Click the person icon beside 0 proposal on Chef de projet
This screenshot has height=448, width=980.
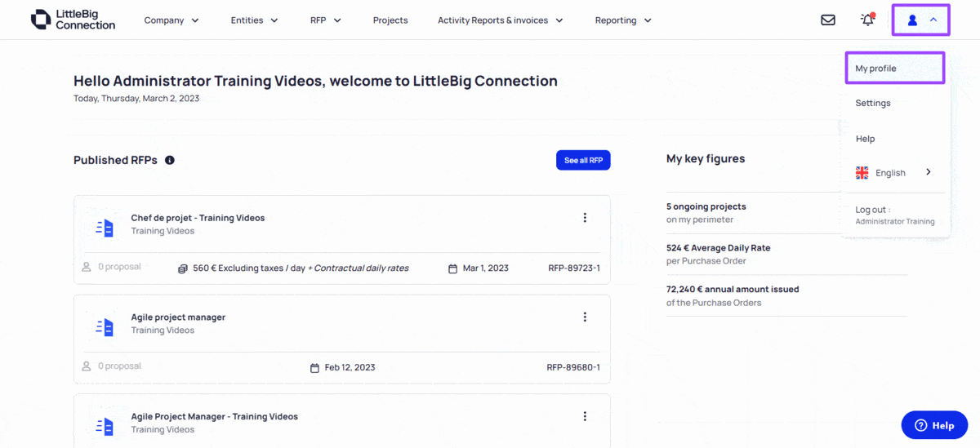coord(87,267)
